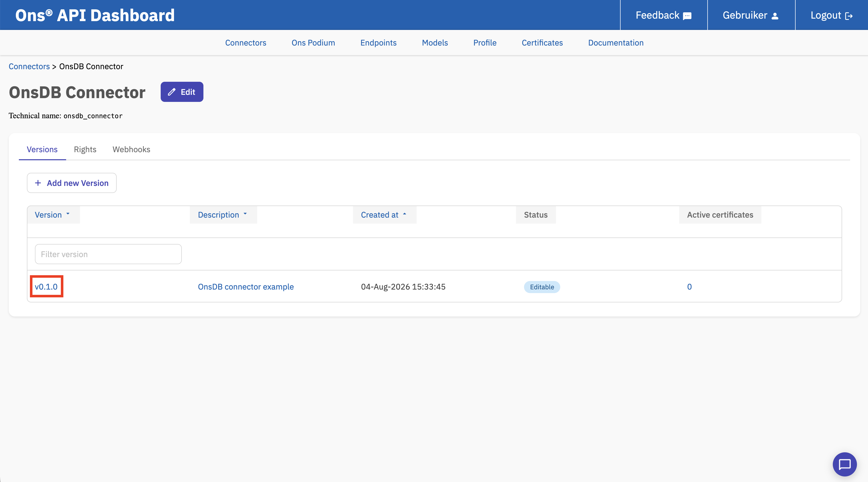
Task: Click the date 04-Aug-2026 15:33:45
Action: click(403, 287)
